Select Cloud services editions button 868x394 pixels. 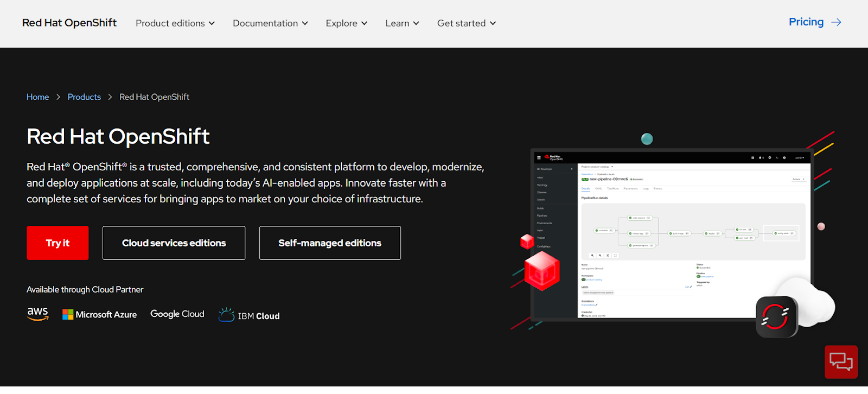pyautogui.click(x=174, y=243)
